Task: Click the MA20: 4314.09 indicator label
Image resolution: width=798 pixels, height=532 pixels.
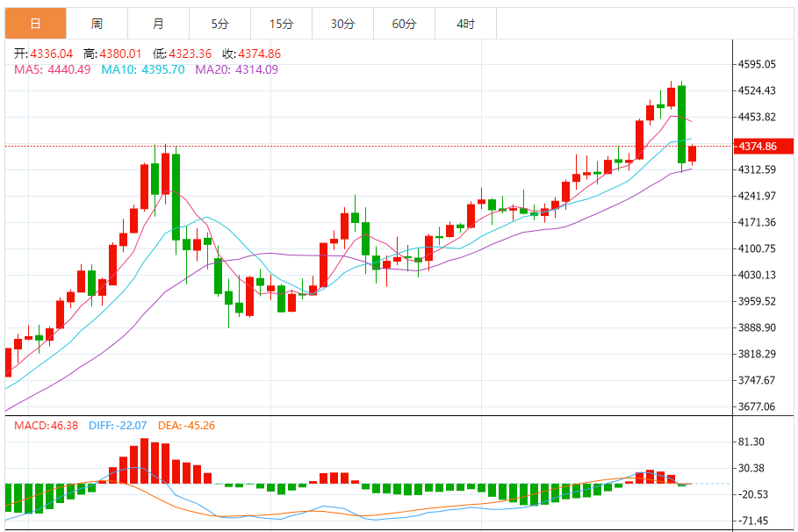Action: tap(236, 69)
